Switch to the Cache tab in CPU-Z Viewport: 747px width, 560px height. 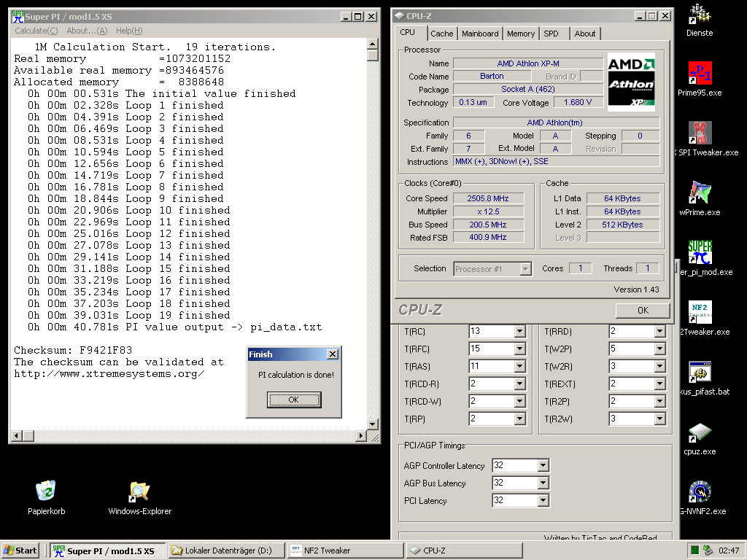coord(441,34)
